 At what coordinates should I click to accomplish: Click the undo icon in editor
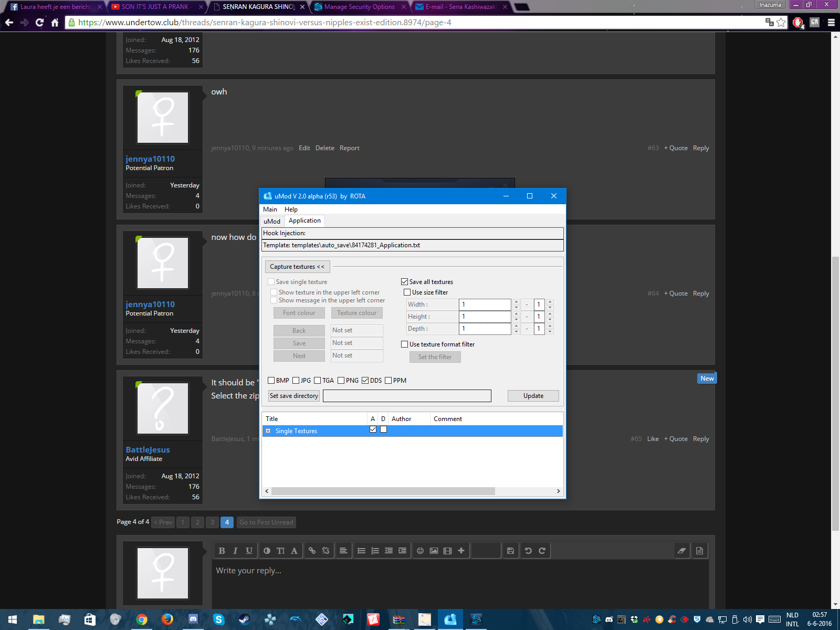[x=528, y=551]
